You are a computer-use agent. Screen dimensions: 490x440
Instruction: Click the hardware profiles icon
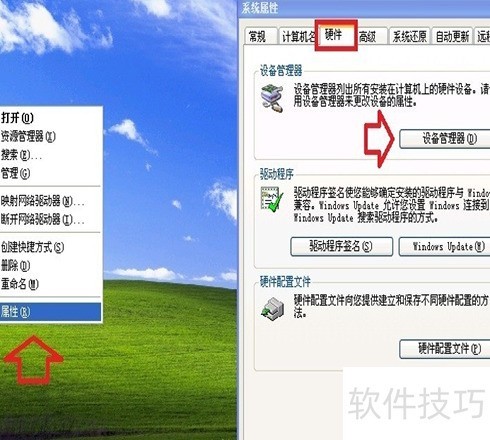272,309
